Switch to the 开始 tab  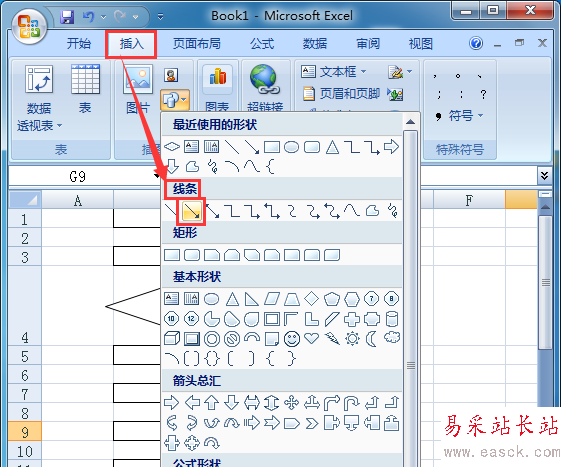click(x=79, y=44)
